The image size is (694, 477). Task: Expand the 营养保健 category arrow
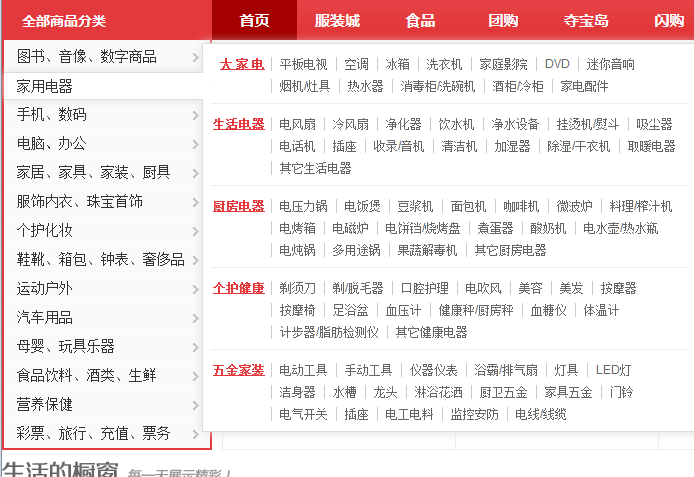click(x=195, y=405)
